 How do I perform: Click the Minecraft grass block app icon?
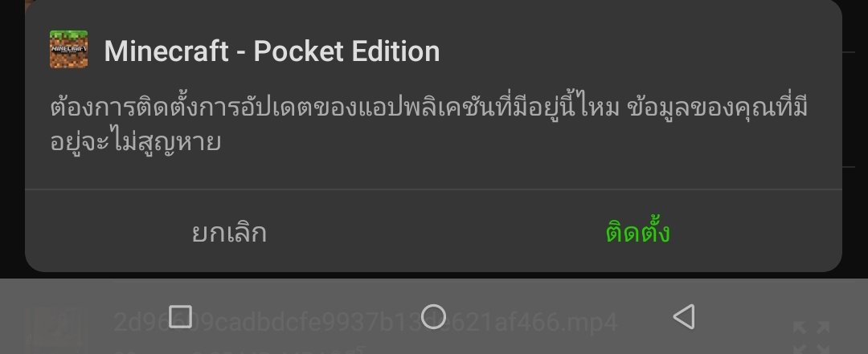(x=68, y=49)
